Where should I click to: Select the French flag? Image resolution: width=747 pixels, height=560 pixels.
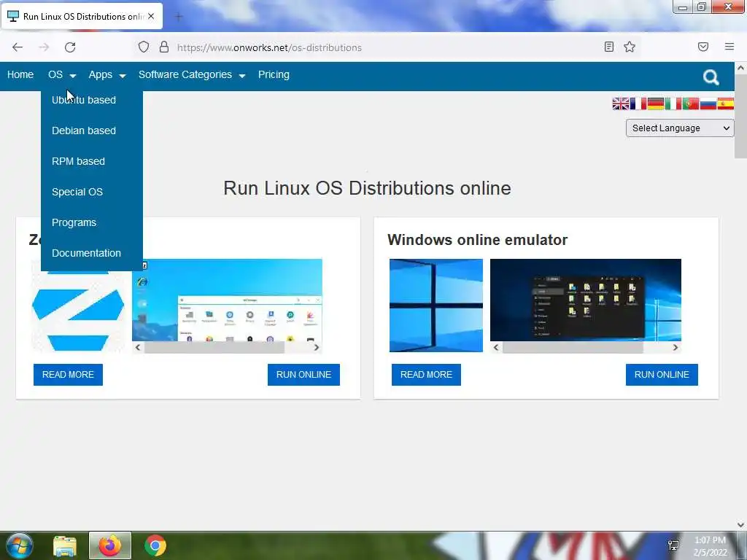pyautogui.click(x=638, y=104)
